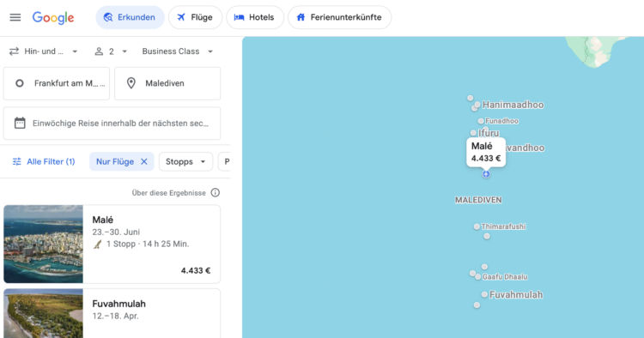Open the Stopps filter dropdown

coord(185,161)
